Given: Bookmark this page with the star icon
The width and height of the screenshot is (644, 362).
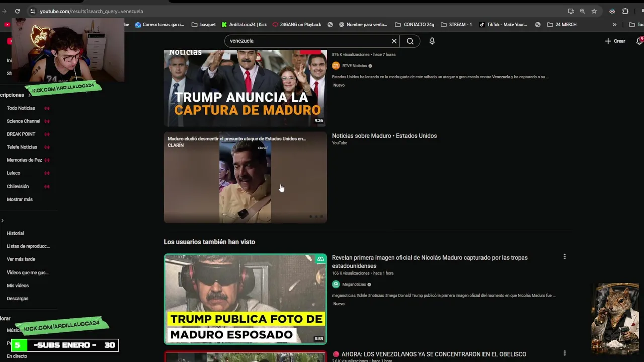Looking at the screenshot, I should pyautogui.click(x=594, y=11).
